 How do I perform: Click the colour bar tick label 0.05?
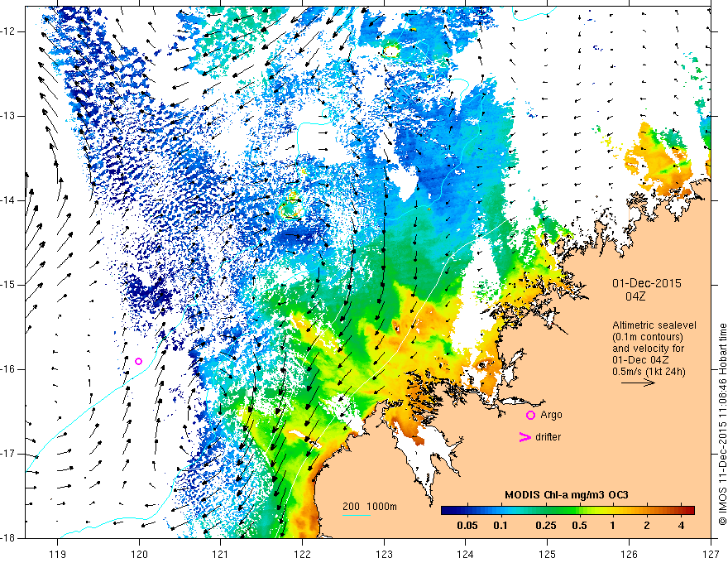tap(467, 526)
